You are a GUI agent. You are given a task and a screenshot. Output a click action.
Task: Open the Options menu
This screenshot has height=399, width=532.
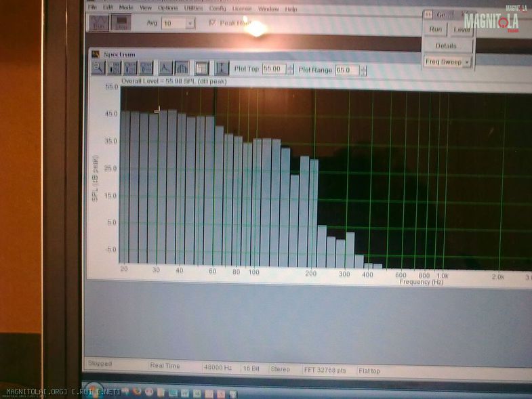click(167, 9)
